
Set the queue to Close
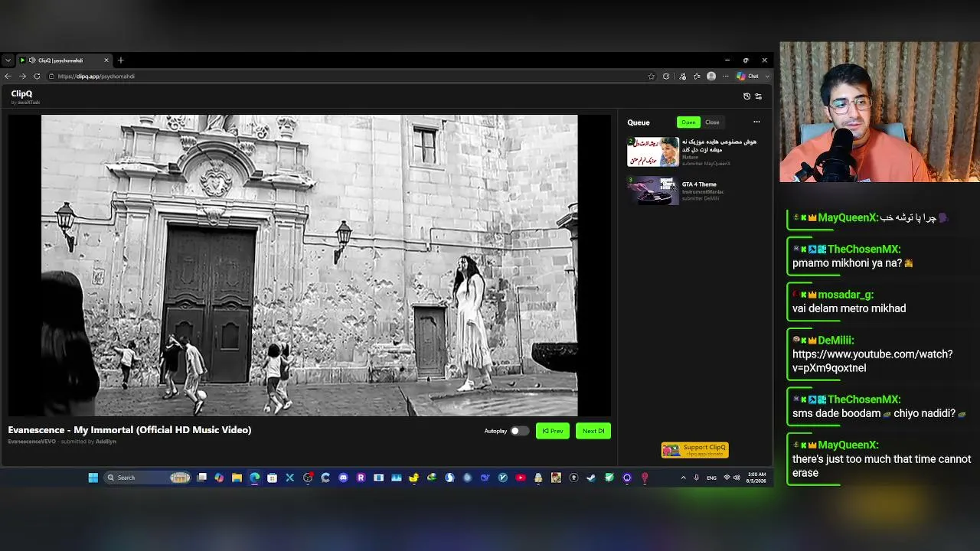point(712,122)
